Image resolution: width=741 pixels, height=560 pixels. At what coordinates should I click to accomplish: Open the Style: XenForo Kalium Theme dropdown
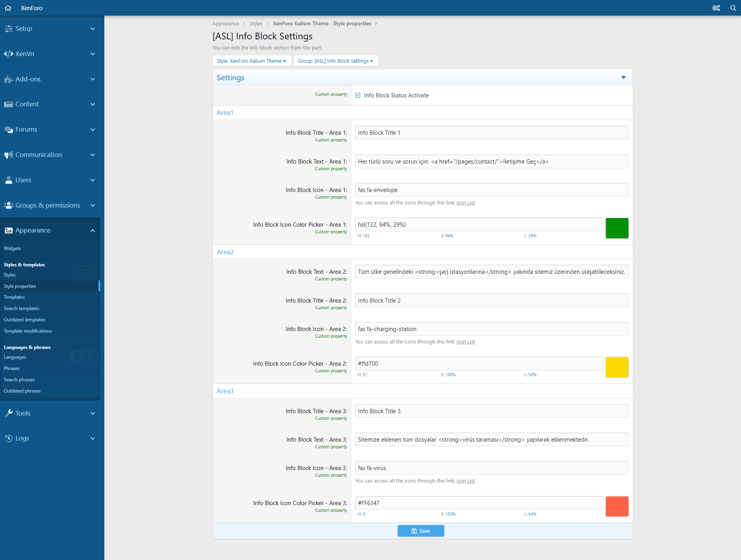pos(252,61)
